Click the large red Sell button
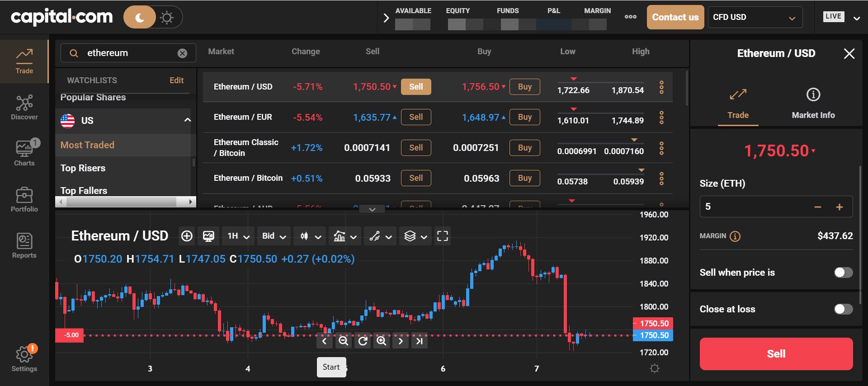Image resolution: width=868 pixels, height=386 pixels. point(776,354)
